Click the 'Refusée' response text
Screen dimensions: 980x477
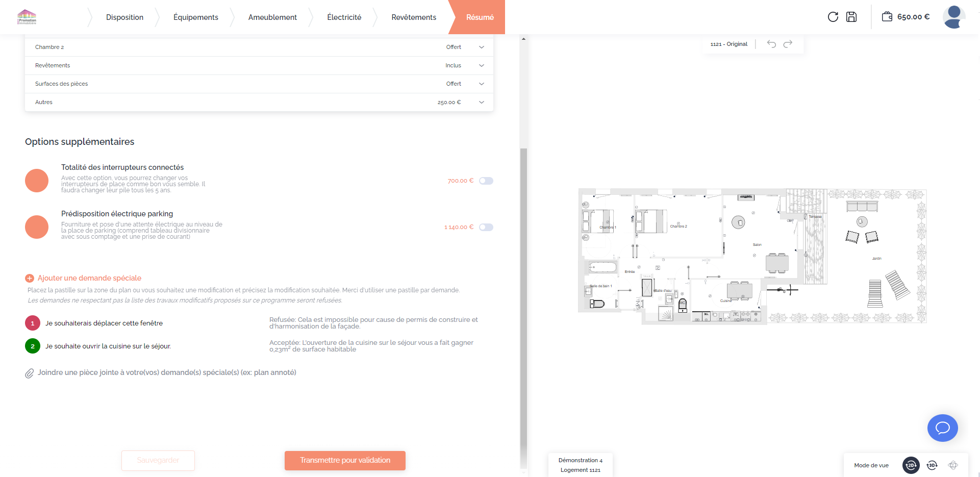[373, 323]
